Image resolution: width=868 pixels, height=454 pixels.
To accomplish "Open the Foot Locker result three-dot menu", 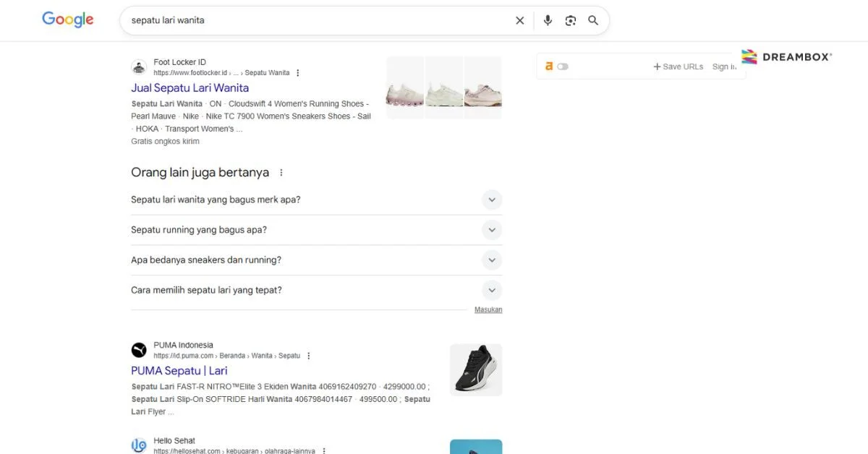I will point(298,73).
